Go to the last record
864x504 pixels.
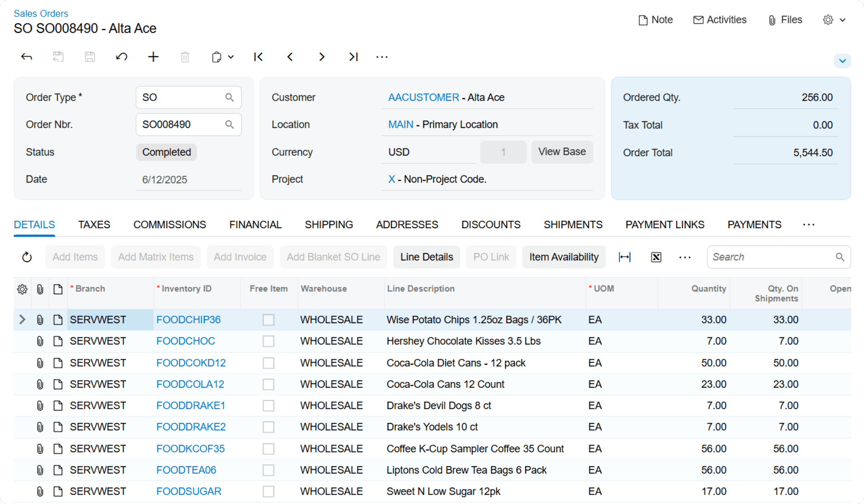[x=354, y=57]
